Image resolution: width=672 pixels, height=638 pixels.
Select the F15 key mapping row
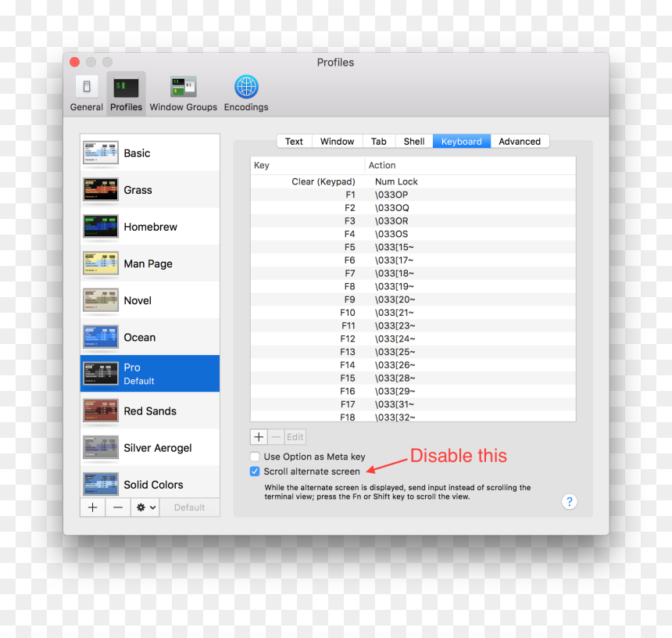click(x=413, y=378)
